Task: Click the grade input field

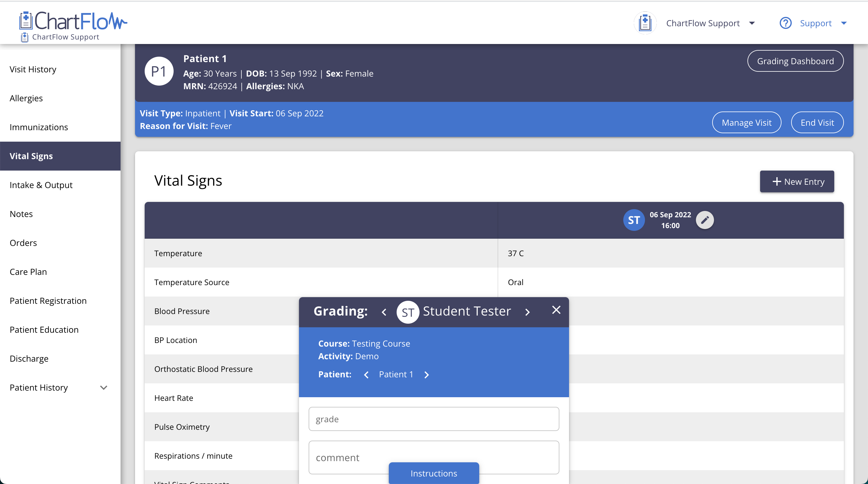Action: tap(434, 419)
